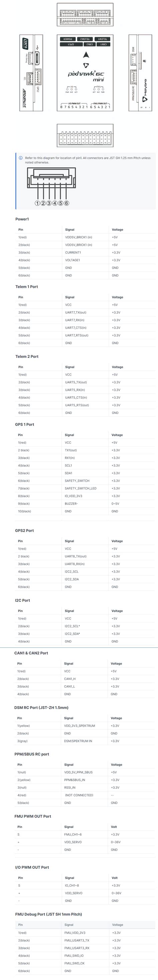Select the Telem 1 Port heading
This screenshot has width=158, height=980.
[27, 287]
